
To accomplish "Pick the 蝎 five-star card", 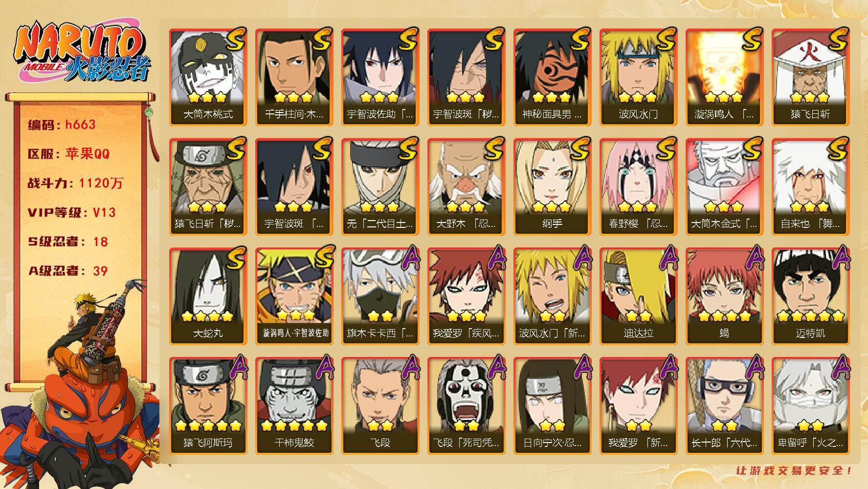I will [724, 296].
